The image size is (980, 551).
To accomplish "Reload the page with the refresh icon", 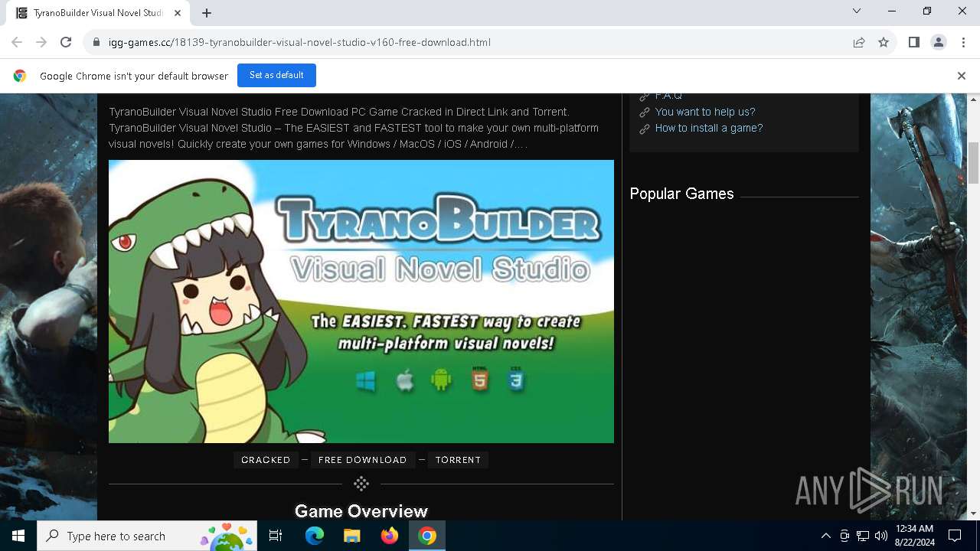I will 66,42.
